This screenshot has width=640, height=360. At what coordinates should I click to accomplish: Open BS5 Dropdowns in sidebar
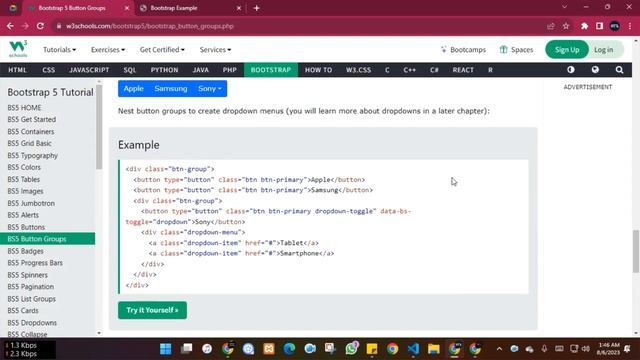(x=32, y=322)
